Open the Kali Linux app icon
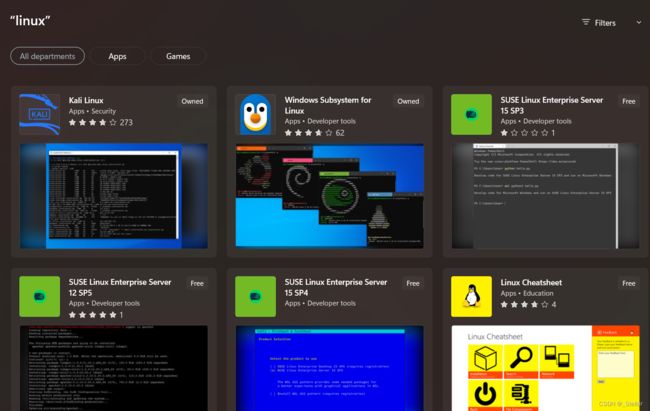The image size is (650, 411). pyautogui.click(x=39, y=114)
